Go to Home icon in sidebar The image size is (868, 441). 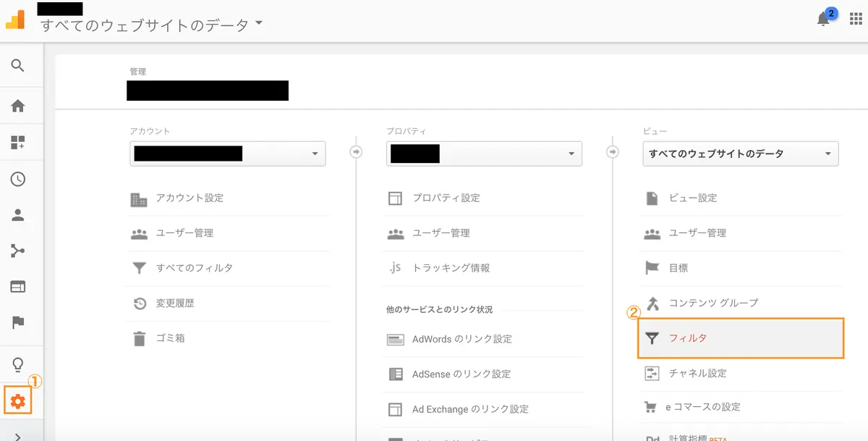[x=18, y=106]
